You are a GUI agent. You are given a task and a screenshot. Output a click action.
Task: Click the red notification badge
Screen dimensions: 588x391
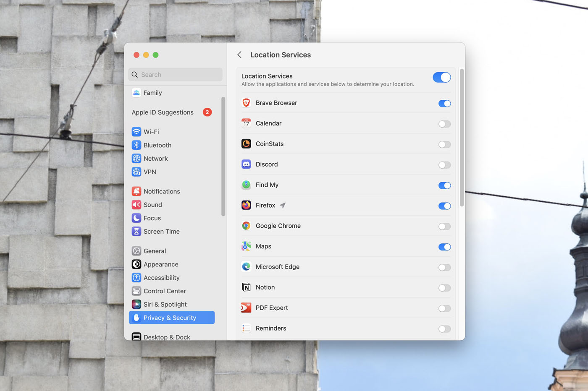[x=207, y=112]
